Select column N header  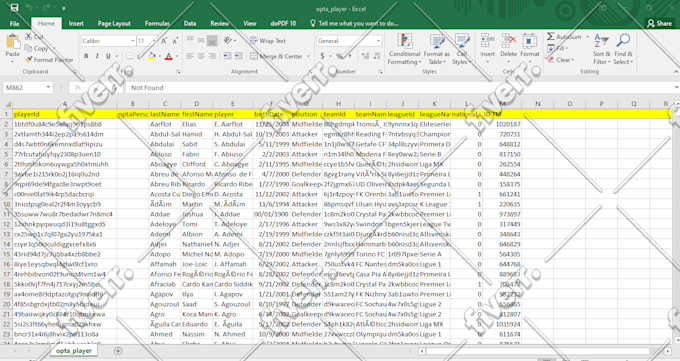(537, 104)
